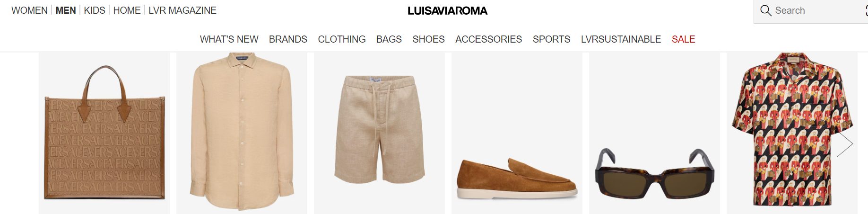The image size is (868, 214).
Task: Click the LUISAVIAROMA logo
Action: coord(447,10)
